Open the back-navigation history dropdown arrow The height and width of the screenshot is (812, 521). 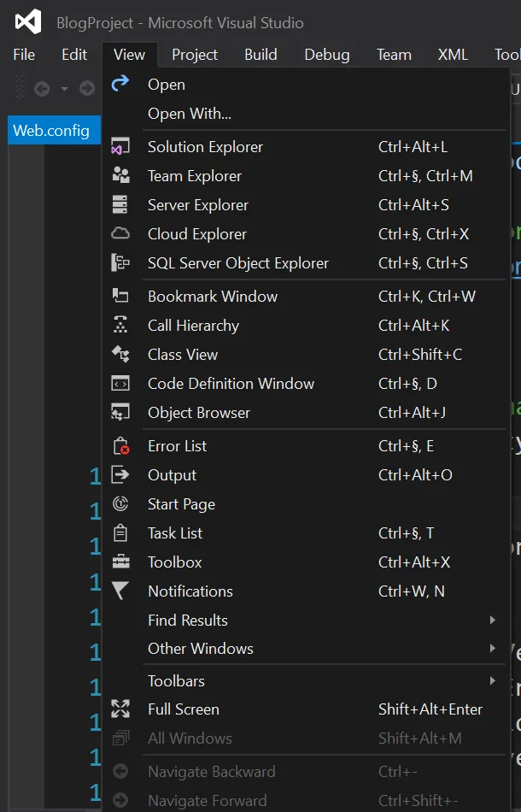click(64, 89)
